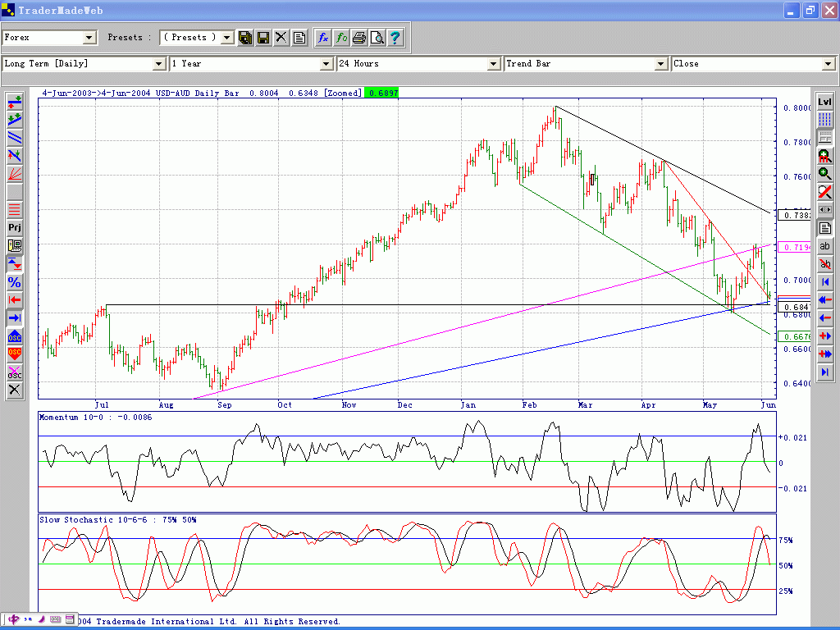
Task: Click the save floppy disk icon
Action: tap(263, 38)
